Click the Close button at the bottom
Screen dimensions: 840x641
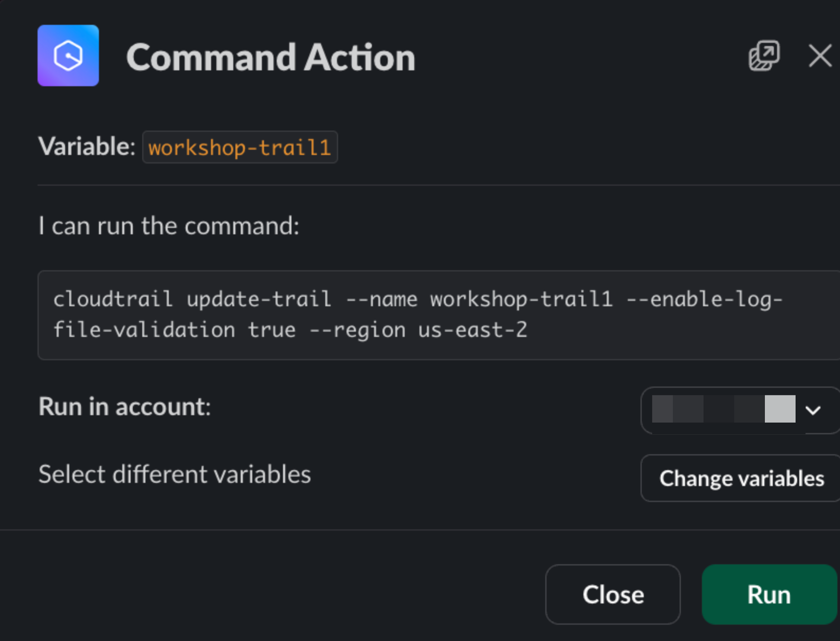pyautogui.click(x=613, y=594)
